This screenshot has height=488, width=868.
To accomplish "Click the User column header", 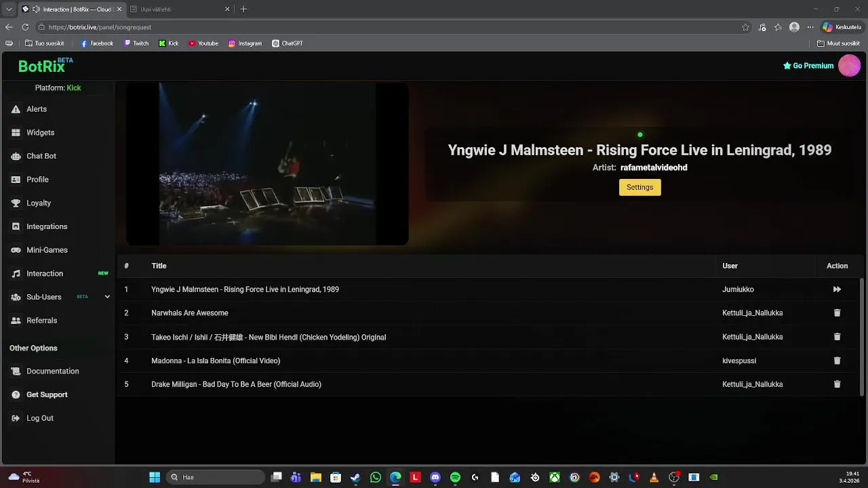I will 730,266.
